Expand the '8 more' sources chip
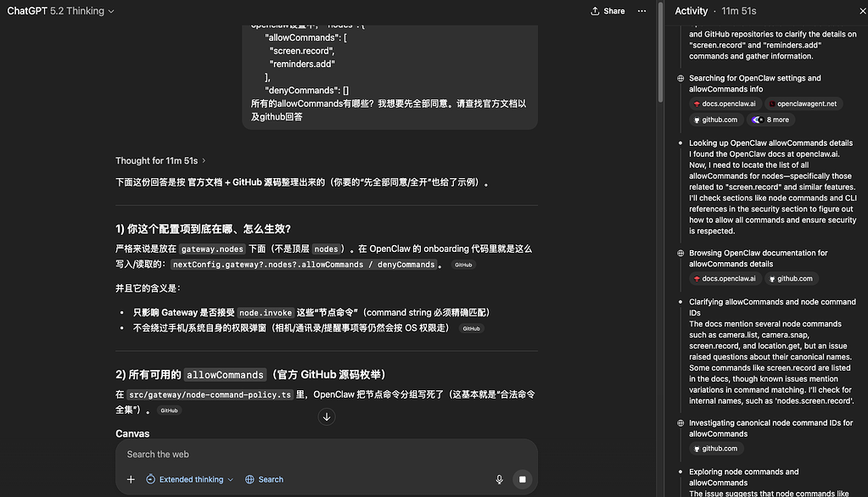 click(x=770, y=120)
